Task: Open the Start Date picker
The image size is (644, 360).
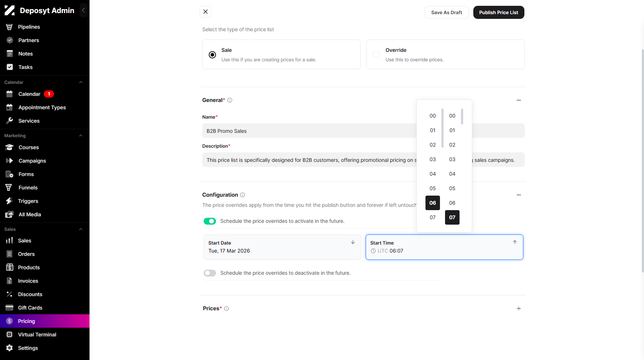Action: click(282, 247)
